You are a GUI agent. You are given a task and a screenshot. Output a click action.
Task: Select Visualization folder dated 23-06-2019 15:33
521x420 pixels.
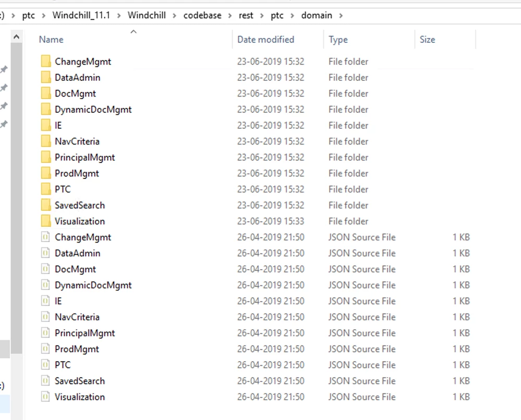coord(80,221)
